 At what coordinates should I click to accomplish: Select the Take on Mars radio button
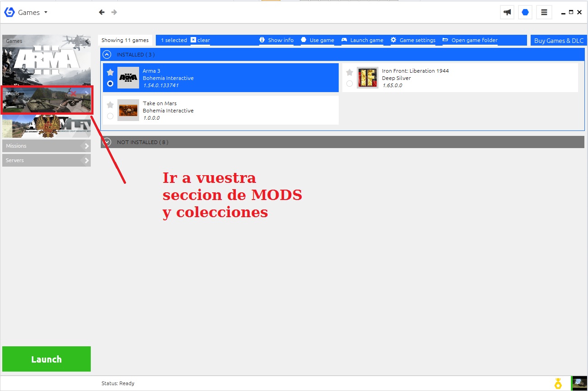tap(110, 116)
